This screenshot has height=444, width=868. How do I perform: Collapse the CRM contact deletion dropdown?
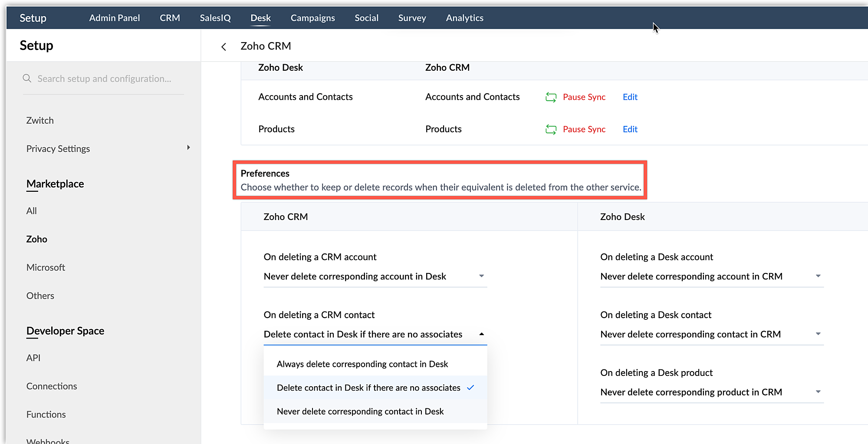click(481, 334)
